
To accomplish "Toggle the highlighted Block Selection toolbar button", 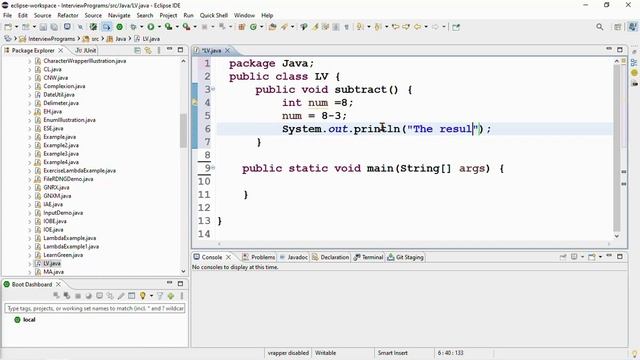I will pos(107,27).
